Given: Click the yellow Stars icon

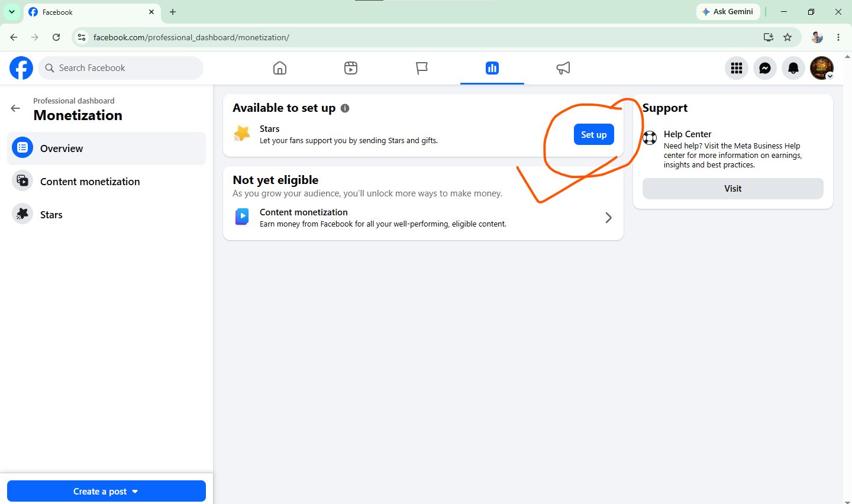Looking at the screenshot, I should [242, 134].
